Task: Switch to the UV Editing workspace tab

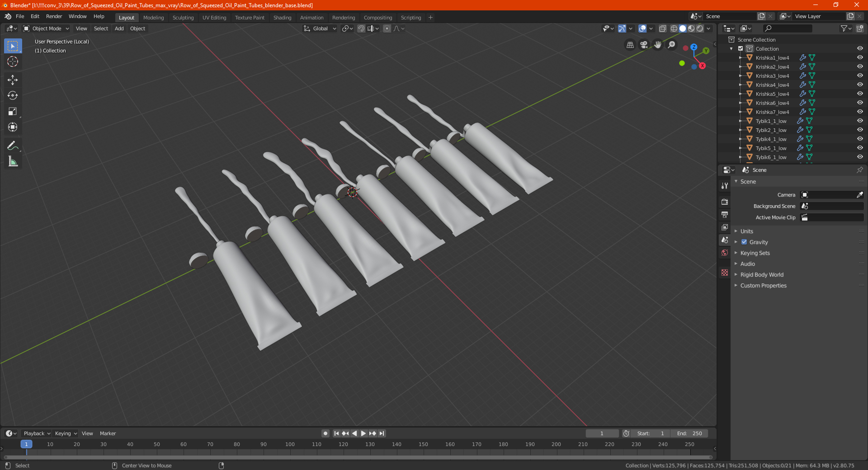Action: click(214, 18)
